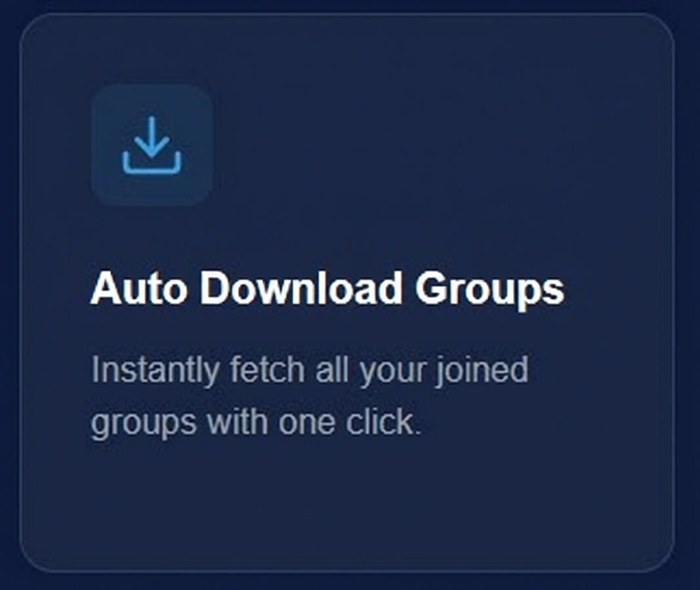Click the word "Groups" in the card title
Image resolution: width=700 pixels, height=590 pixels.
pos(489,290)
